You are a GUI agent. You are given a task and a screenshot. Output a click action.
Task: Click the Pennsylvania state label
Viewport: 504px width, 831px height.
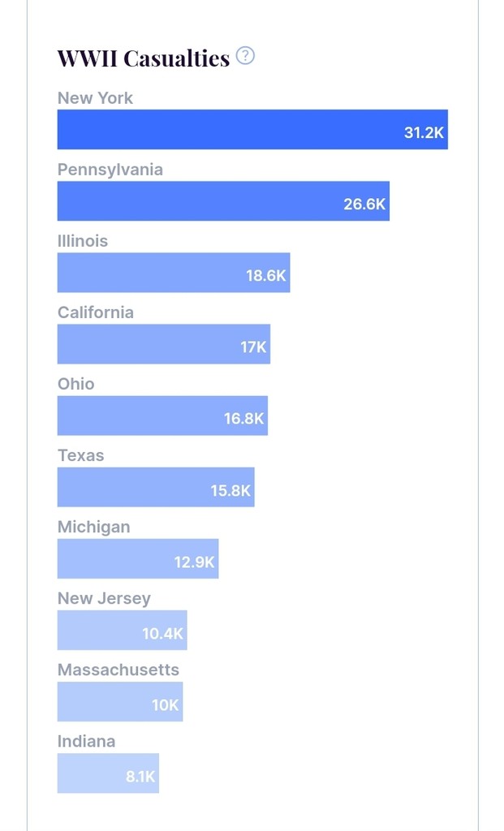pos(110,170)
